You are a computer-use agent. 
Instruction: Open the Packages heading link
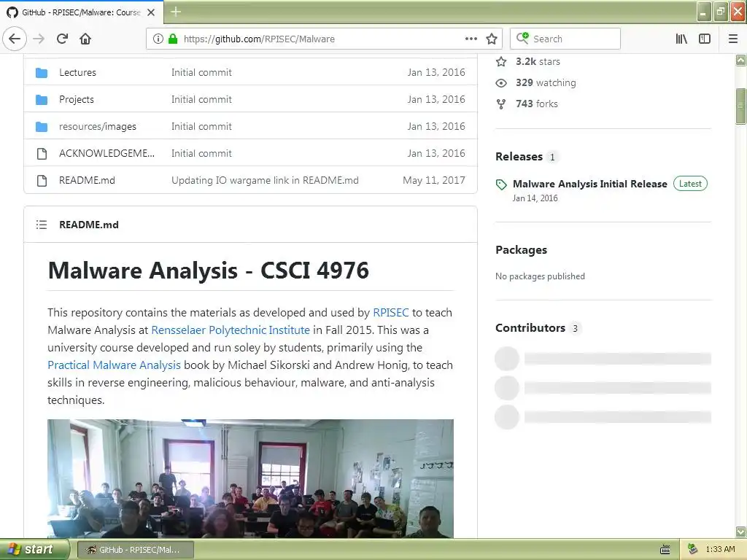click(521, 249)
